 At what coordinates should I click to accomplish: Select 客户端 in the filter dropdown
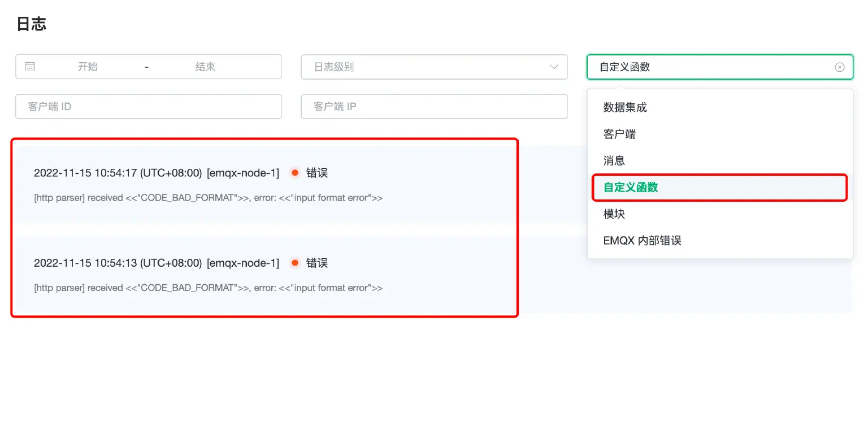coord(619,134)
